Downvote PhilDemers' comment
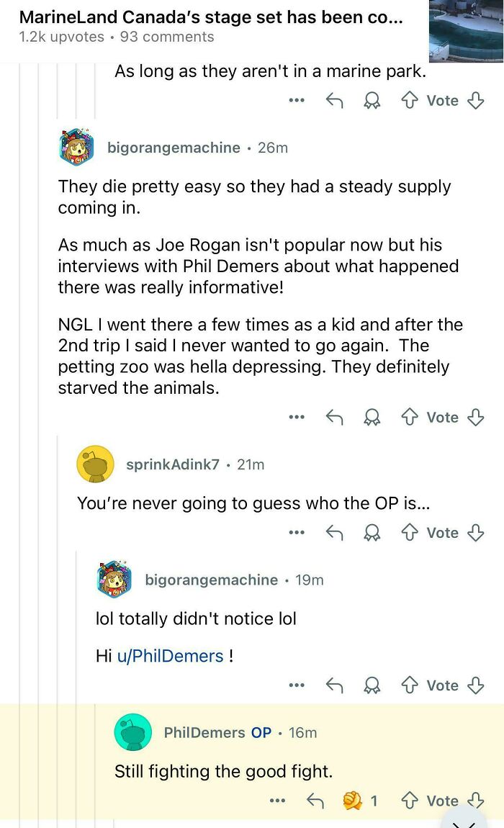This screenshot has width=504, height=828. 476,800
